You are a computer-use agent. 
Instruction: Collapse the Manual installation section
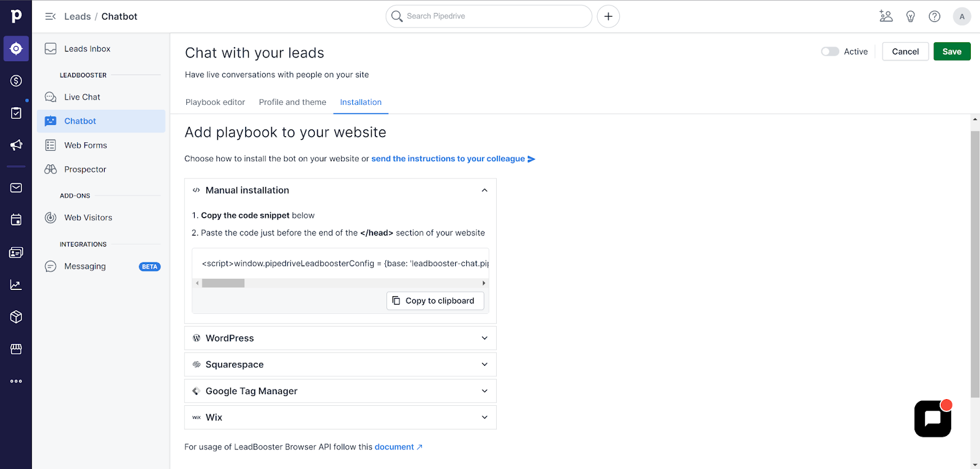click(x=484, y=191)
